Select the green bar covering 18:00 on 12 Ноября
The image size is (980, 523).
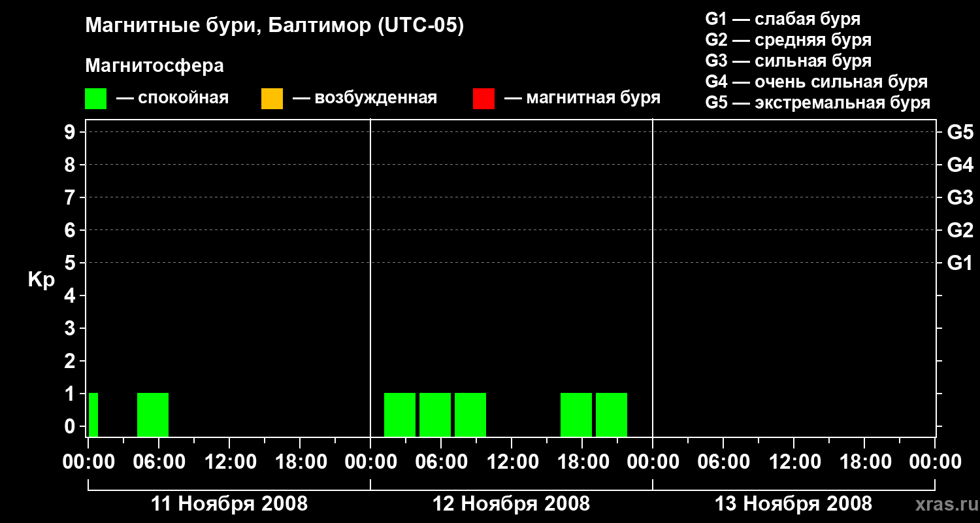tap(576, 414)
